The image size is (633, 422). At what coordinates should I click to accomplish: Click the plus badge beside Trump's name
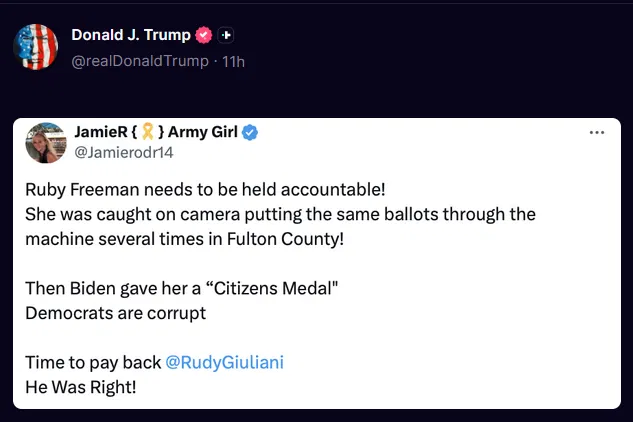click(x=226, y=35)
